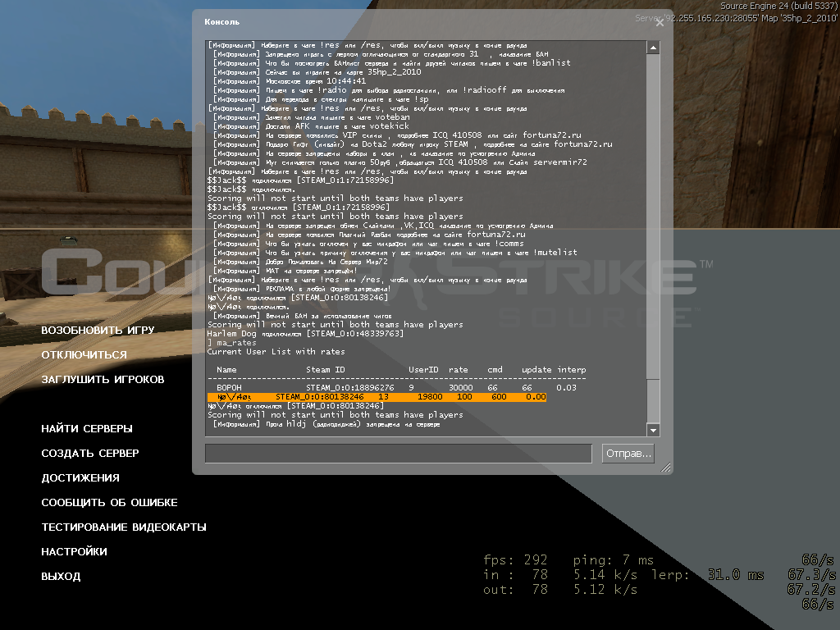Click the 'interp' column header
This screenshot has width=840, height=630.
[572, 370]
